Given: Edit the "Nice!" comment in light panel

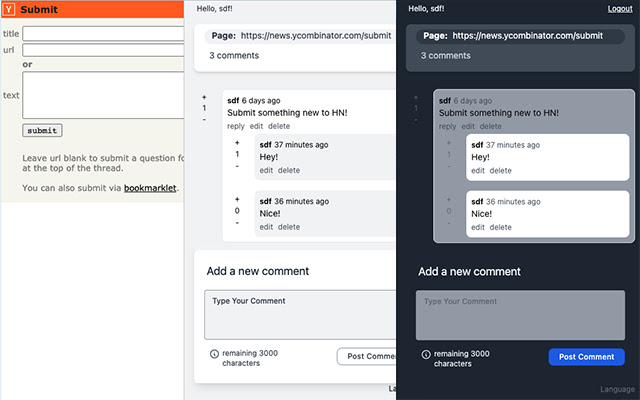Looking at the screenshot, I should pos(266,227).
